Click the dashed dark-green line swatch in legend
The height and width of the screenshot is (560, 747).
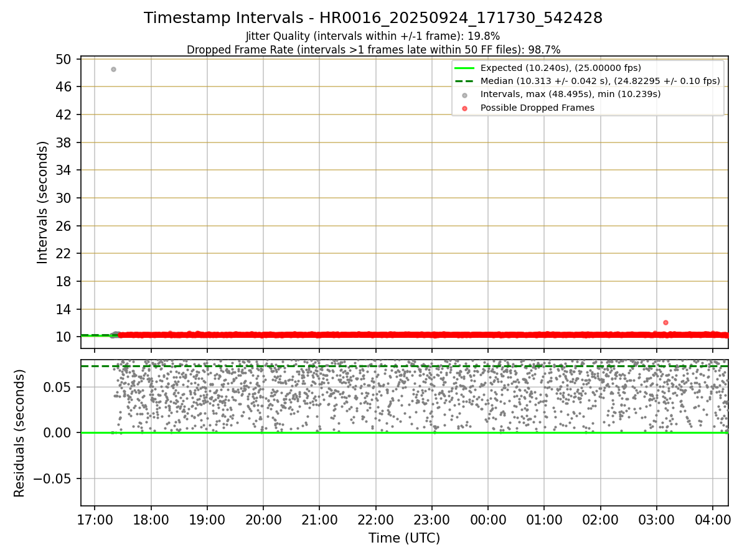click(464, 82)
